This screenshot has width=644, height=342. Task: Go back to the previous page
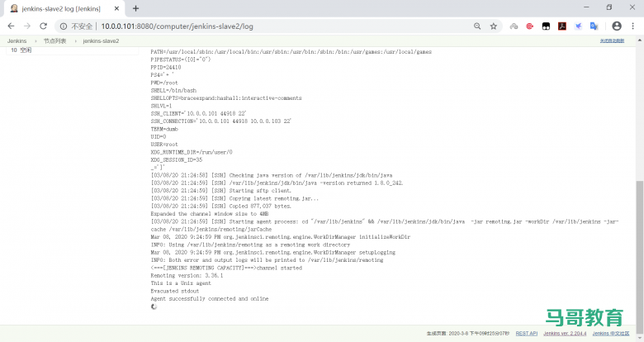pos(11,26)
